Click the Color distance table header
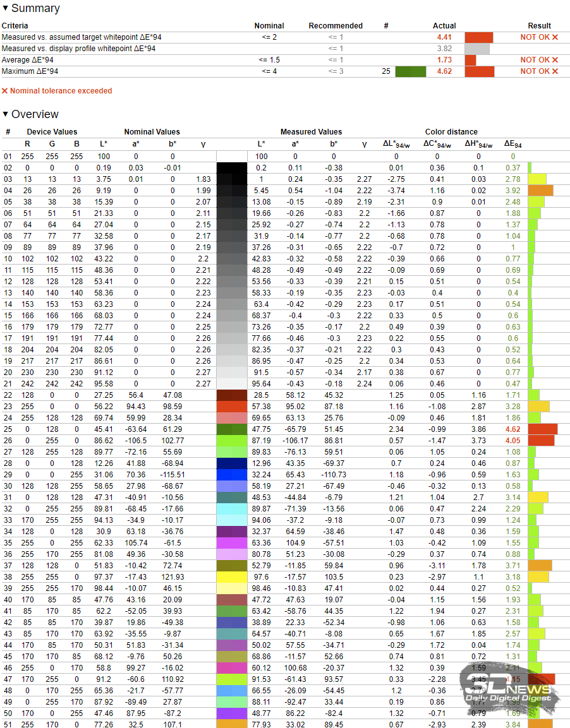The height and width of the screenshot is (728, 570). click(x=451, y=132)
